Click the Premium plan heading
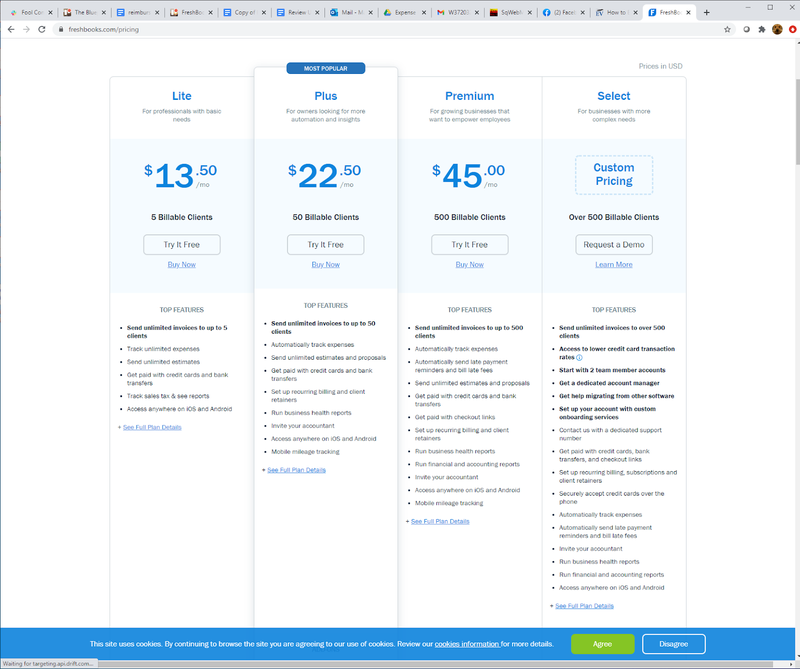The height and width of the screenshot is (669, 800). click(x=469, y=96)
